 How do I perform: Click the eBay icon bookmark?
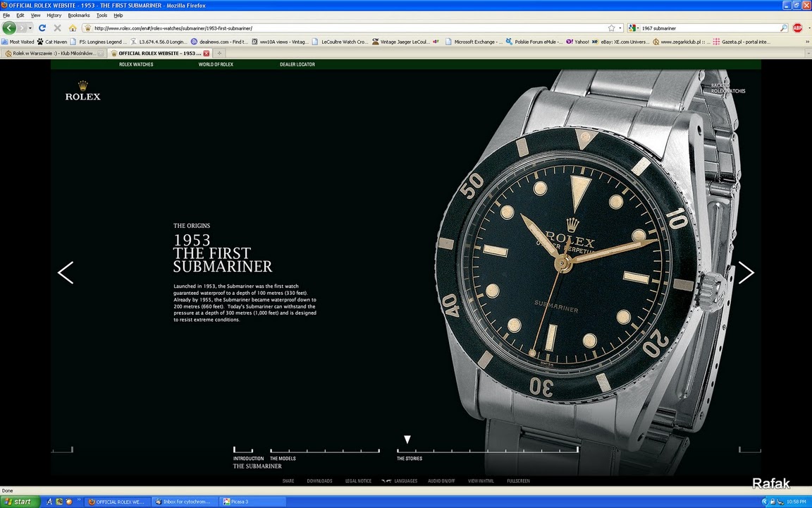click(x=436, y=42)
